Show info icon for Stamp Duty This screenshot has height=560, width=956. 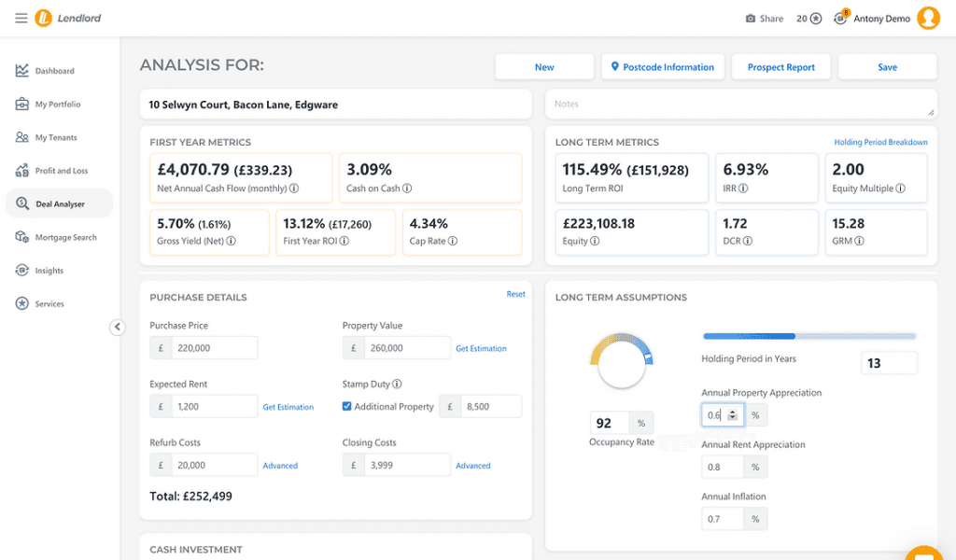coord(397,384)
